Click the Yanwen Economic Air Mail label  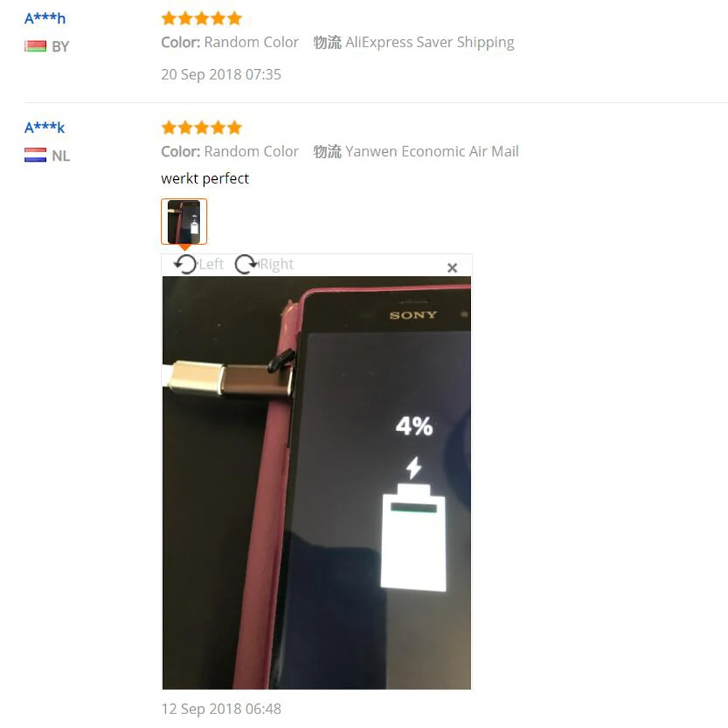tap(432, 151)
